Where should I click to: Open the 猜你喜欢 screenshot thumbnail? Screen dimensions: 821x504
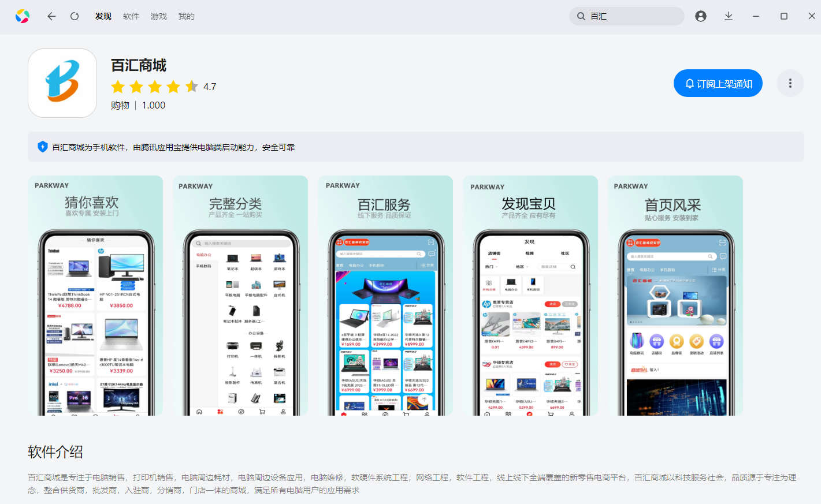click(95, 296)
